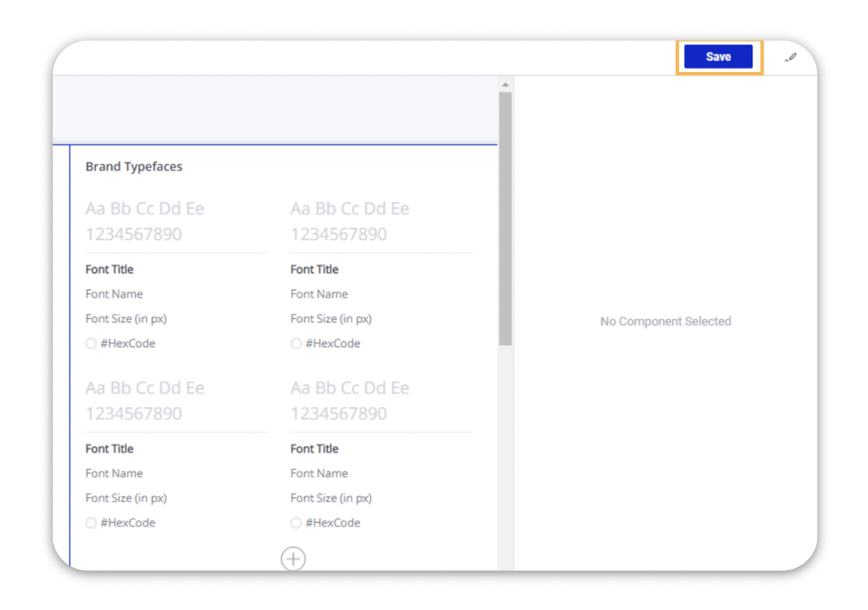Viewport: 868px width, 610px height.
Task: Open color swatch in first typeface card
Action: (91, 343)
